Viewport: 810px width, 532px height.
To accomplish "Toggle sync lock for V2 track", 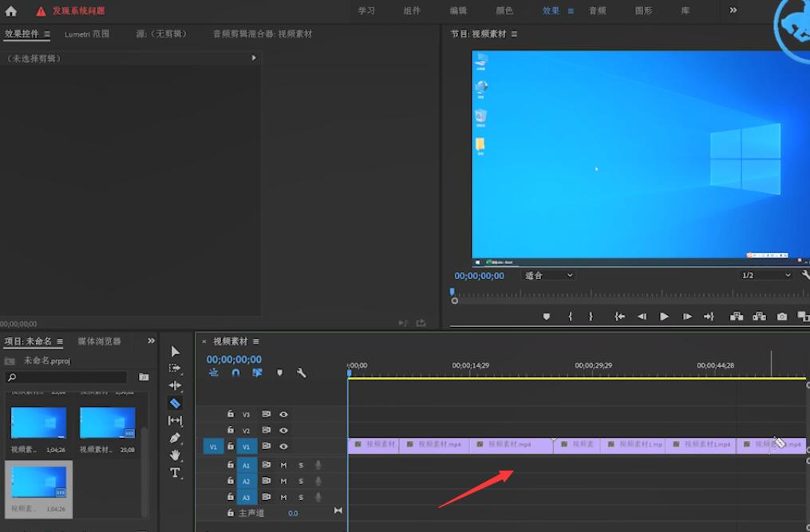I will 266,430.
